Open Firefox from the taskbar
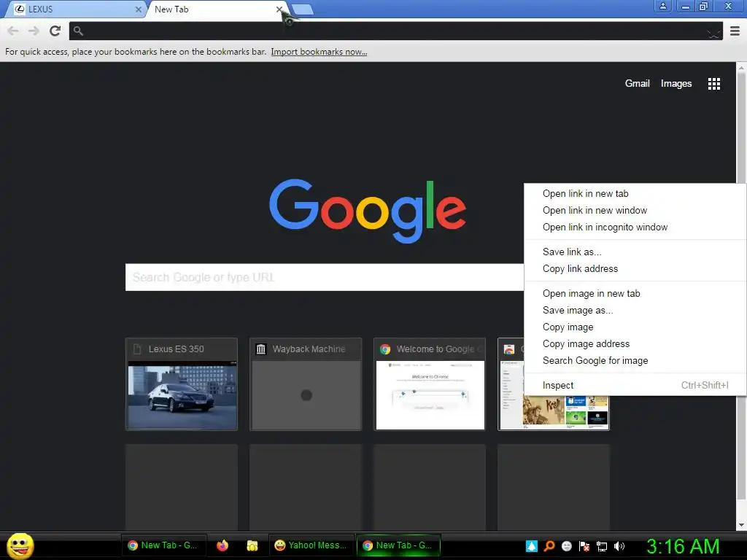 click(222, 545)
